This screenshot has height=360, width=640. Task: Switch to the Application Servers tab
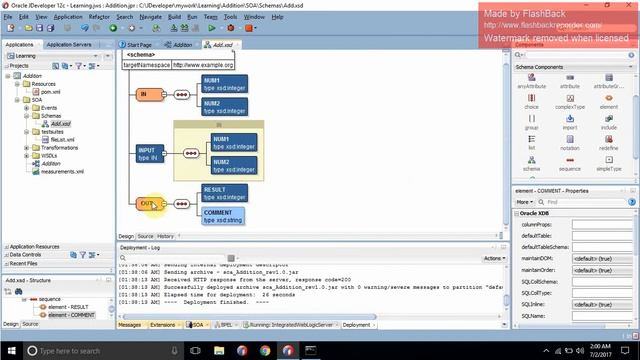pyautogui.click(x=69, y=44)
